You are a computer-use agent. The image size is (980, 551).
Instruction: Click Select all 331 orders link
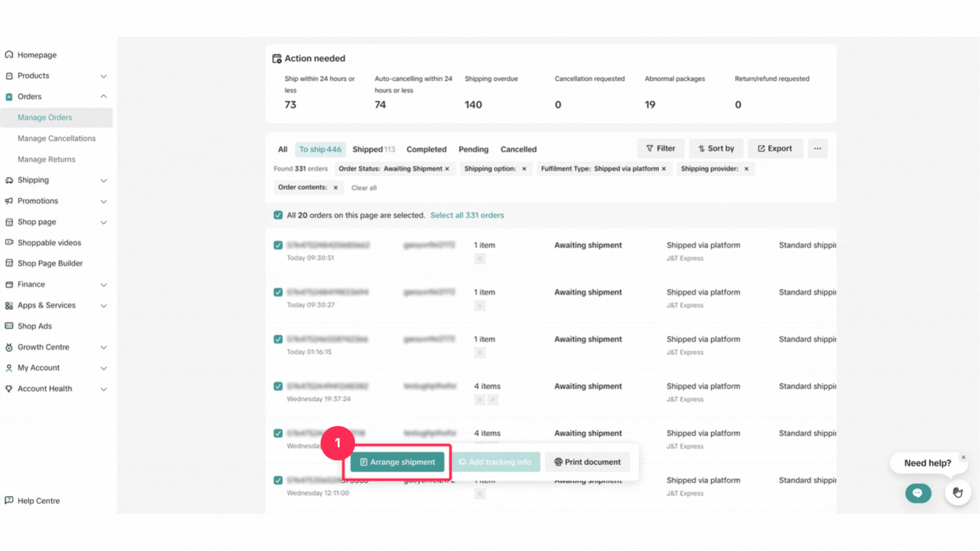click(x=467, y=215)
